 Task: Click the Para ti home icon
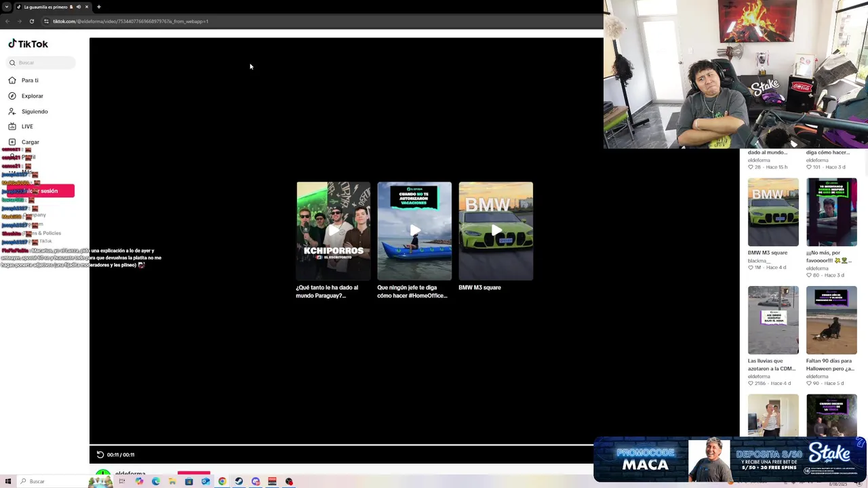[x=12, y=80]
